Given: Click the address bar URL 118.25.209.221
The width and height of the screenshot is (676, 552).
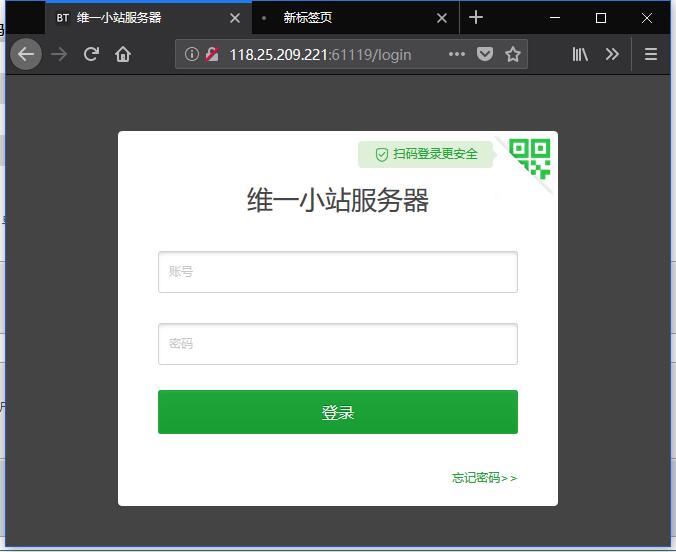Looking at the screenshot, I should pyautogui.click(x=320, y=55).
